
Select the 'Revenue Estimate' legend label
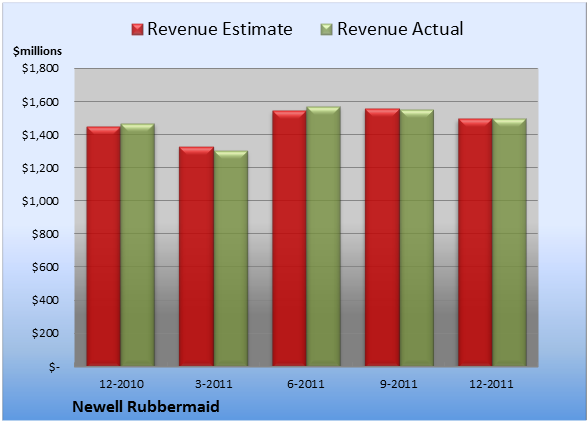[220, 29]
